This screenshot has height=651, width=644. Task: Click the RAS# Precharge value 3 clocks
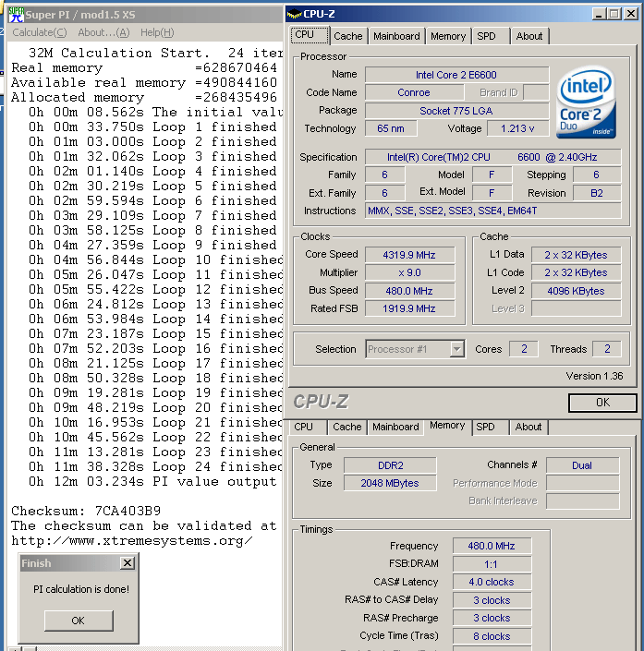(x=492, y=618)
